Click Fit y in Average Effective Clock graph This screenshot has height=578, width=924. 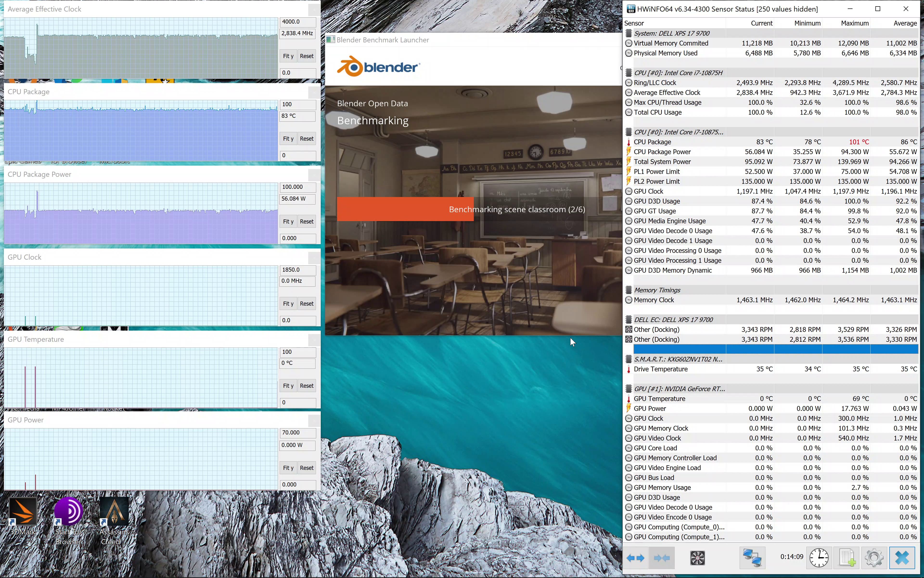tap(288, 56)
